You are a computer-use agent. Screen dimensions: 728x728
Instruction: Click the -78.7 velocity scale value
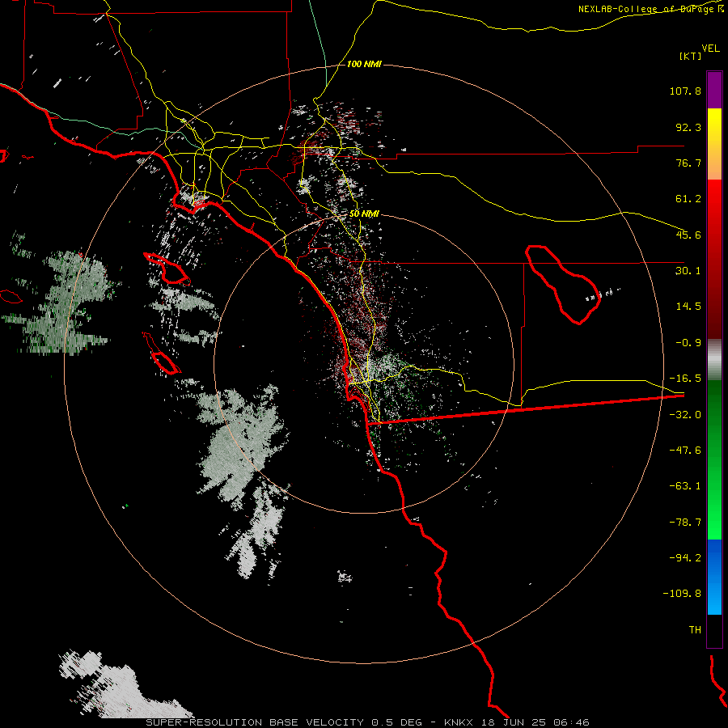pos(685,523)
